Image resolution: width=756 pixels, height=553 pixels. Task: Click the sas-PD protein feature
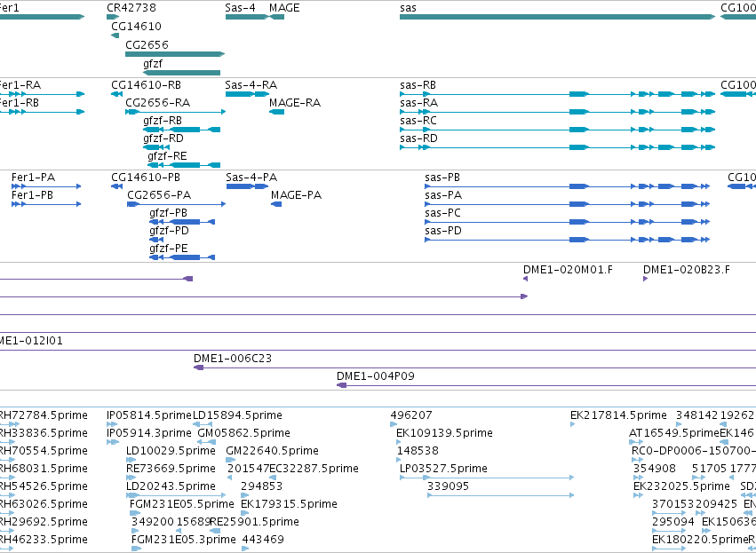pos(567,240)
